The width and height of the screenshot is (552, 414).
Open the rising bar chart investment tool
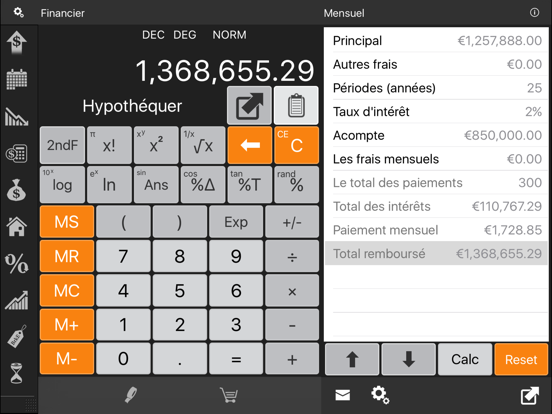(17, 300)
